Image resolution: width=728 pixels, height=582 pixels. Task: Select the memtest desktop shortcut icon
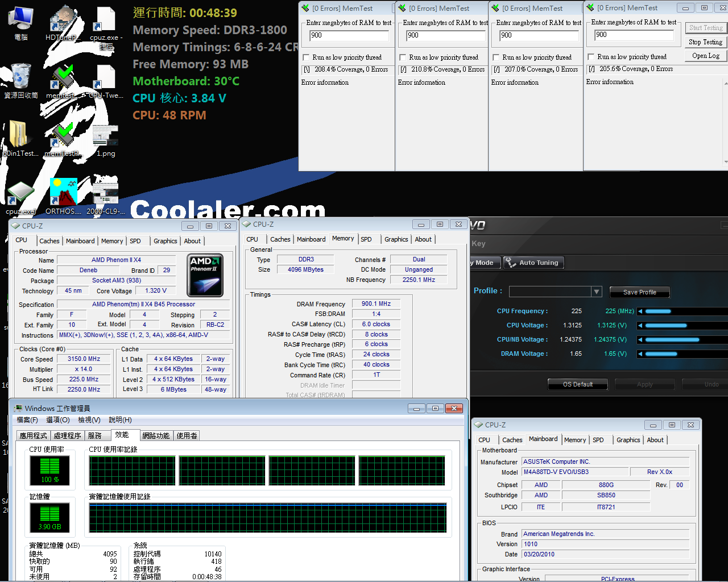63,81
